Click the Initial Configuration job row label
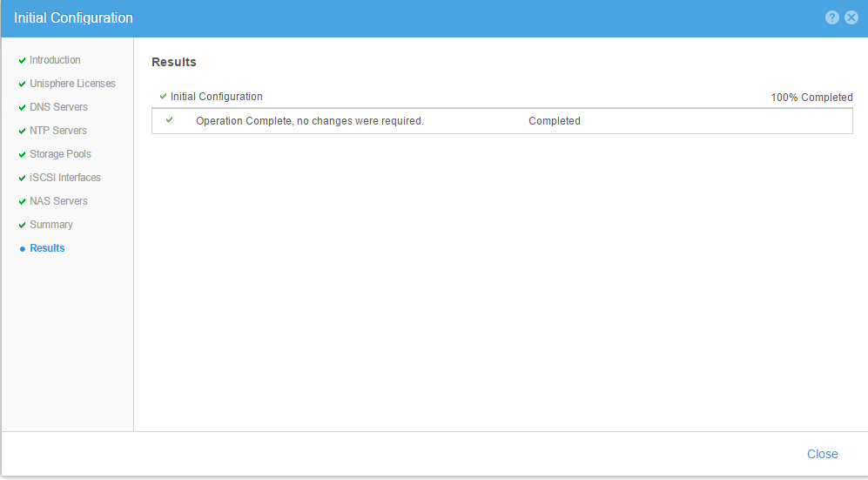868x480 pixels. (217, 97)
